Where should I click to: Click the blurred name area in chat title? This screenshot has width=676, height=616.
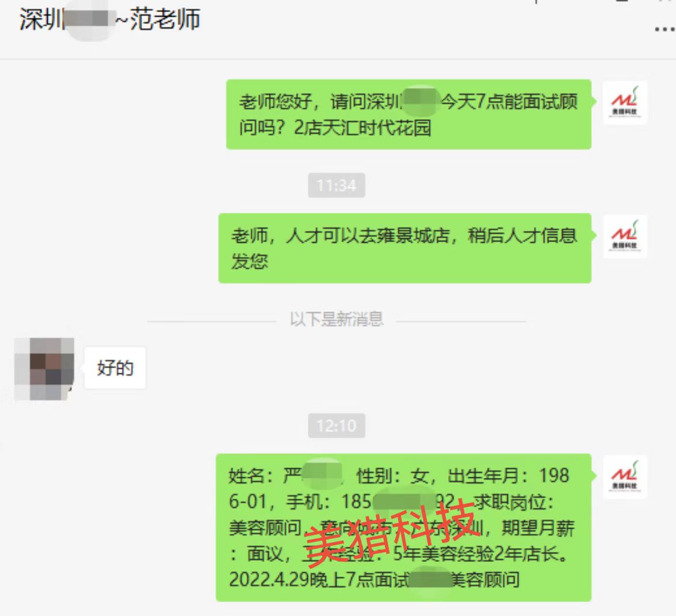pyautogui.click(x=89, y=20)
